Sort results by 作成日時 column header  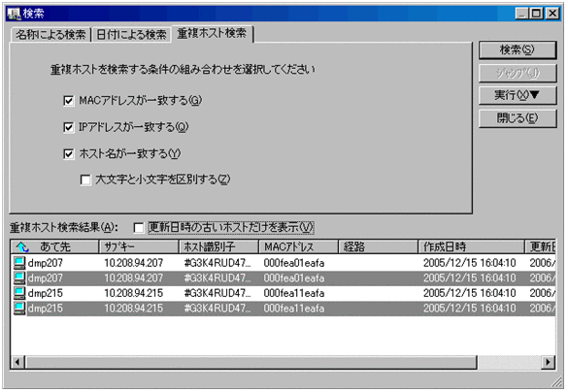tap(471, 246)
